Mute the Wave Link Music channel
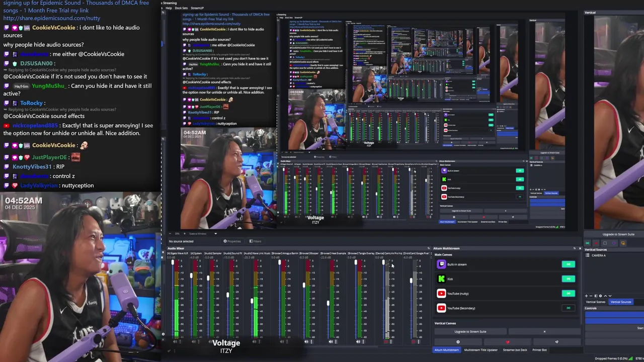Viewport: 644px width, 362px height. [x=255, y=341]
